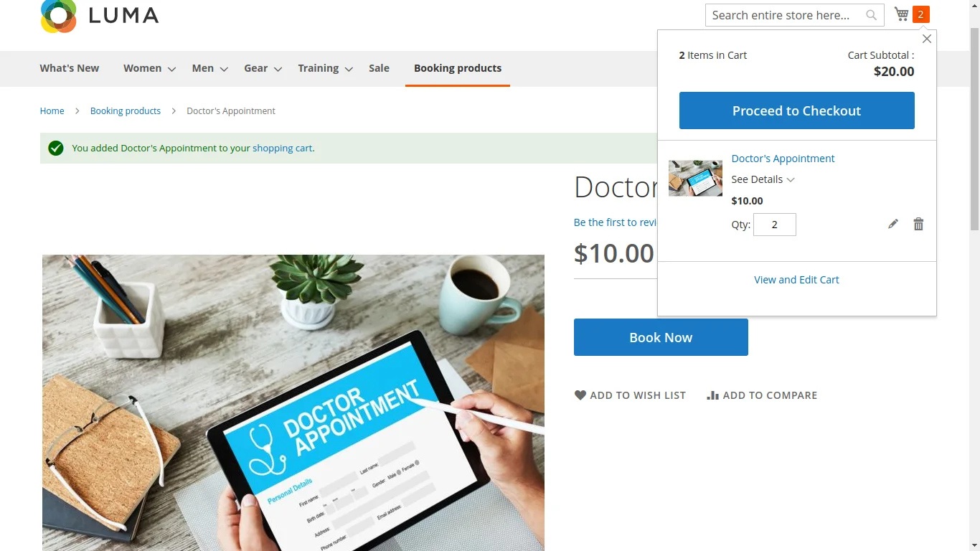Open the shopping cart icon
This screenshot has width=980, height=551.
[x=902, y=14]
